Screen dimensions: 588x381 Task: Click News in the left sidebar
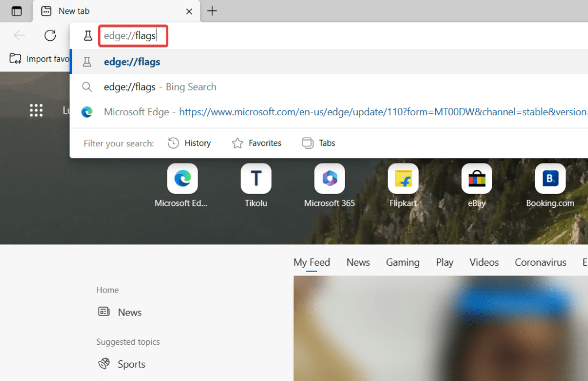click(129, 312)
